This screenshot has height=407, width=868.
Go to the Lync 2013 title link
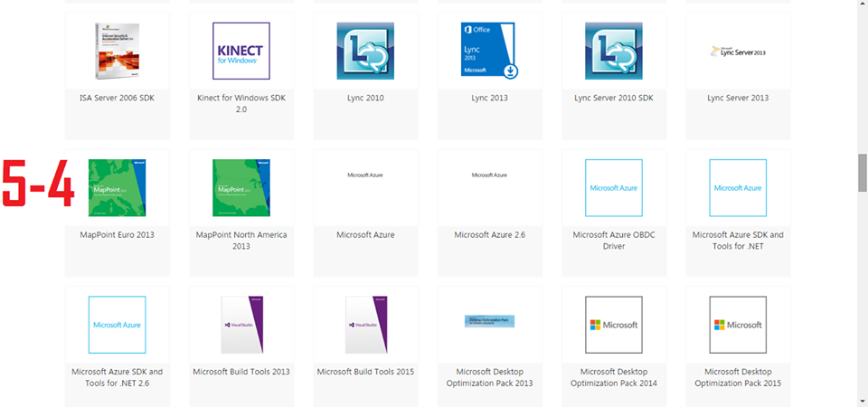click(x=489, y=98)
